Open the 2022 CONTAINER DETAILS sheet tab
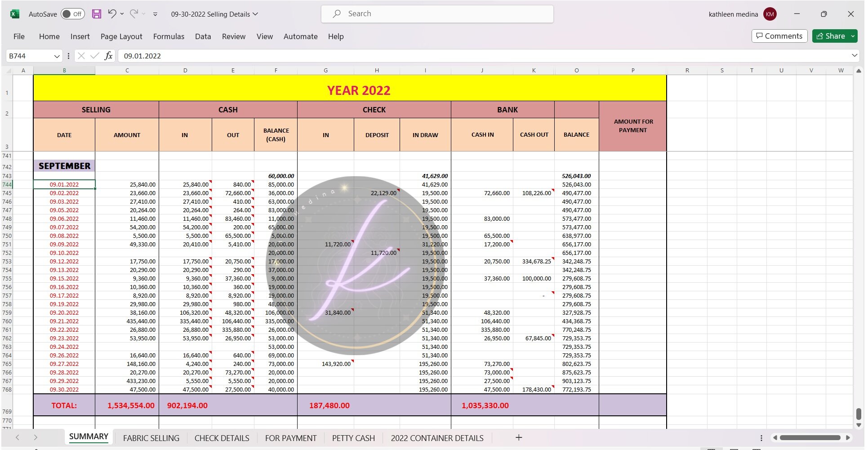868x450 pixels. coord(437,438)
